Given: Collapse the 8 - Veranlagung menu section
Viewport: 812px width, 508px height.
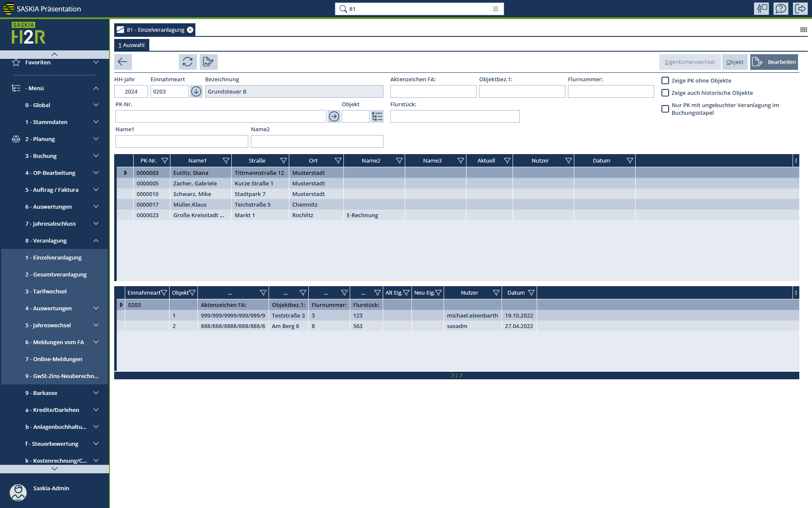Looking at the screenshot, I should 96,240.
